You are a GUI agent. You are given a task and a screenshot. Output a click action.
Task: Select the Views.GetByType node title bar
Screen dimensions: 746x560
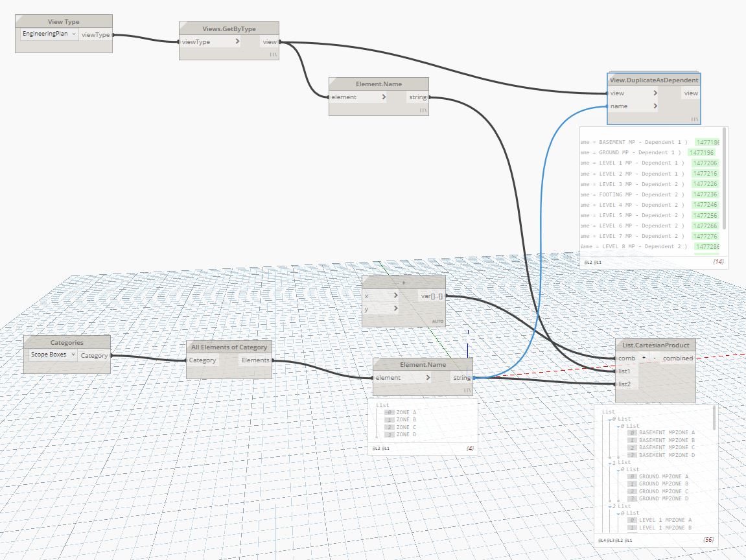click(x=229, y=29)
